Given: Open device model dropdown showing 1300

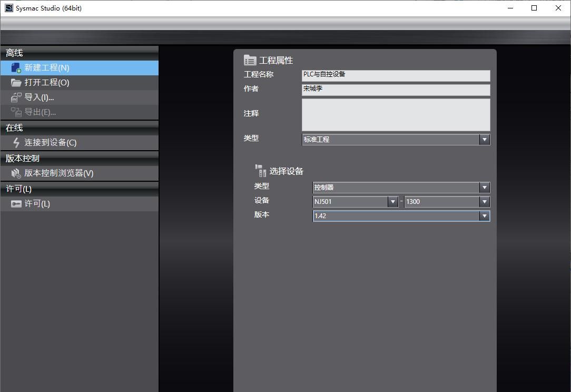Looking at the screenshot, I should tap(447, 202).
